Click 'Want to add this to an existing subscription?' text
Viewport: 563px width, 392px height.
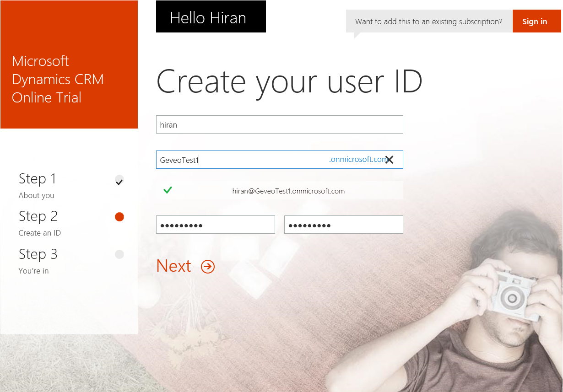[429, 21]
